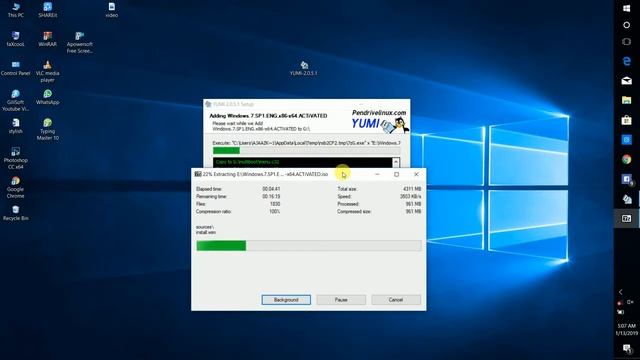Click the 'Total size' label
Screen dimensions: 640x360
[x=347, y=189]
